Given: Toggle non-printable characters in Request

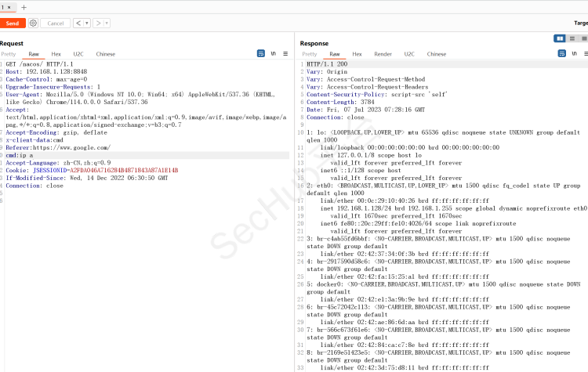Looking at the screenshot, I should tap(274, 54).
